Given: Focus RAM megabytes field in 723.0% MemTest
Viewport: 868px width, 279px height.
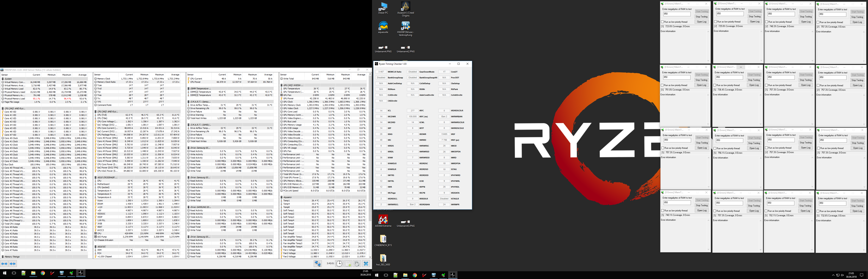Looking at the screenshot, I should pos(677,14).
